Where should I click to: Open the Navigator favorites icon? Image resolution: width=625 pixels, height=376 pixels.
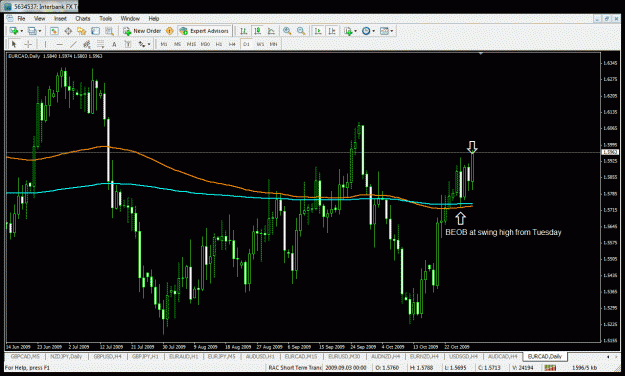[x=82, y=31]
